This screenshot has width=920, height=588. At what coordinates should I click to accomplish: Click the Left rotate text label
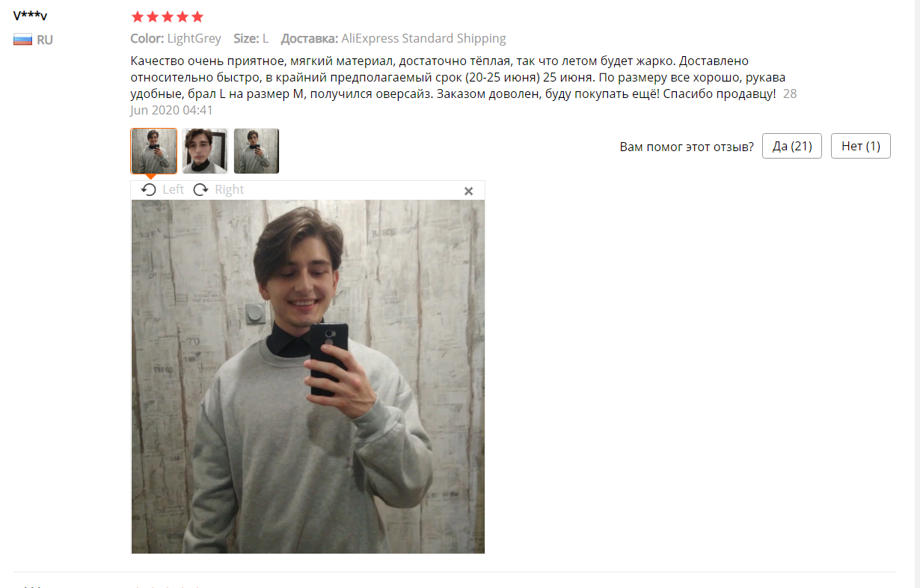[173, 190]
